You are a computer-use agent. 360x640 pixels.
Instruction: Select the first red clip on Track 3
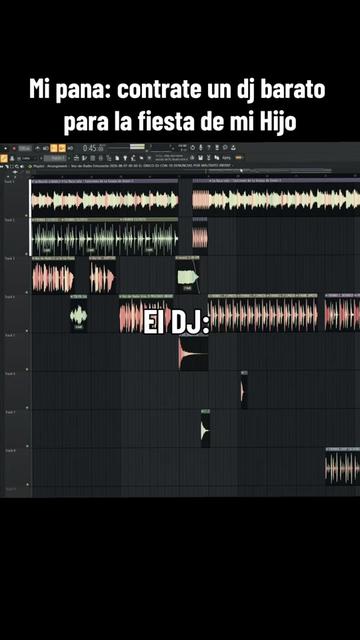[x=53, y=276]
